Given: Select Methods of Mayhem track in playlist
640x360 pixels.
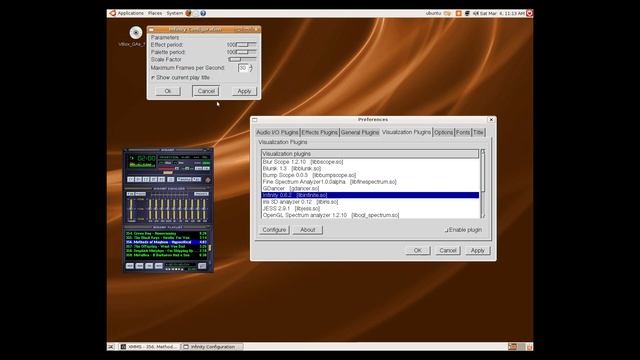Looking at the screenshot, I should pos(166,242).
